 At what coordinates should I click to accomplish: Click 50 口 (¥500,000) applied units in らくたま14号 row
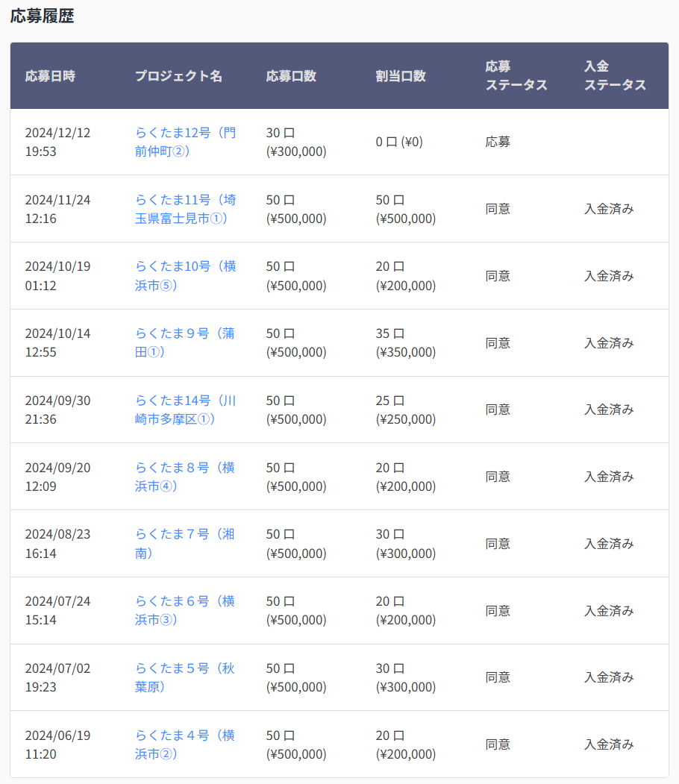296,410
